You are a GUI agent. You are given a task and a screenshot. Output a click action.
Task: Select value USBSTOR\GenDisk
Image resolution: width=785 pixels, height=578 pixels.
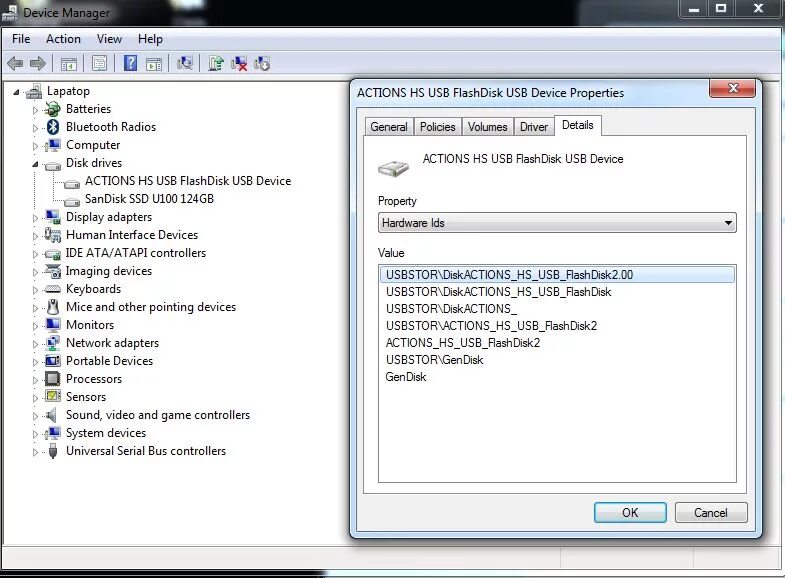pyautogui.click(x=435, y=360)
